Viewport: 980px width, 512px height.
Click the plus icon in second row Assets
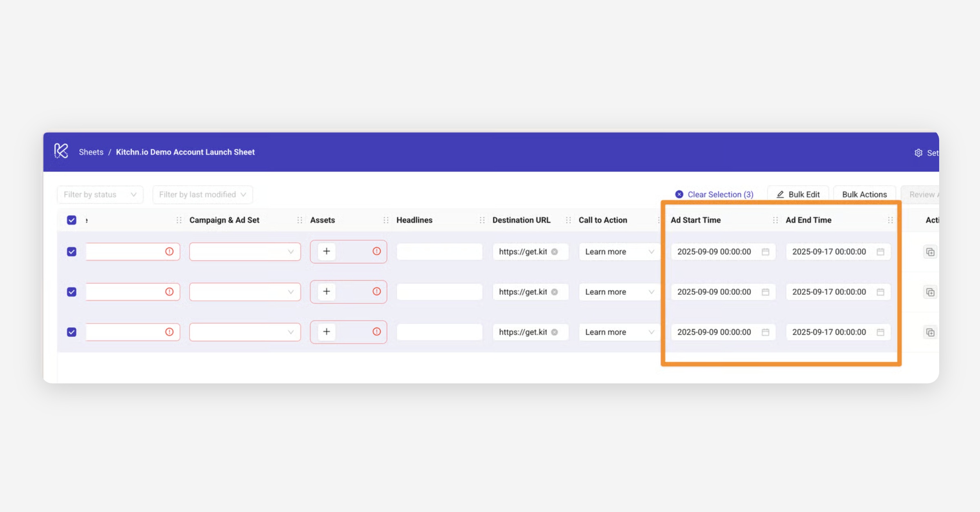click(326, 292)
